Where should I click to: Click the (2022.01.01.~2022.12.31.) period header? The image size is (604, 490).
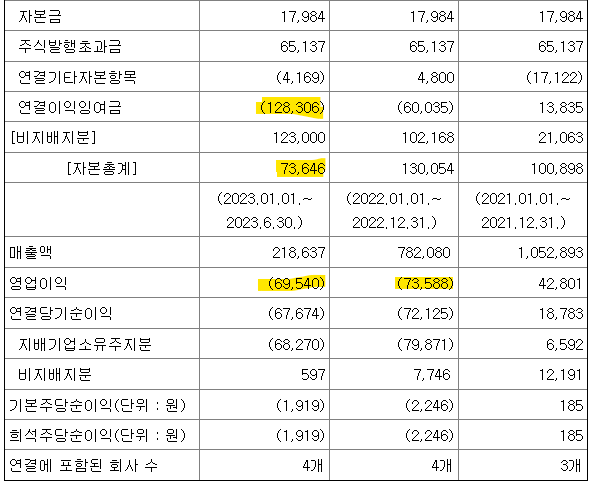tap(394, 210)
